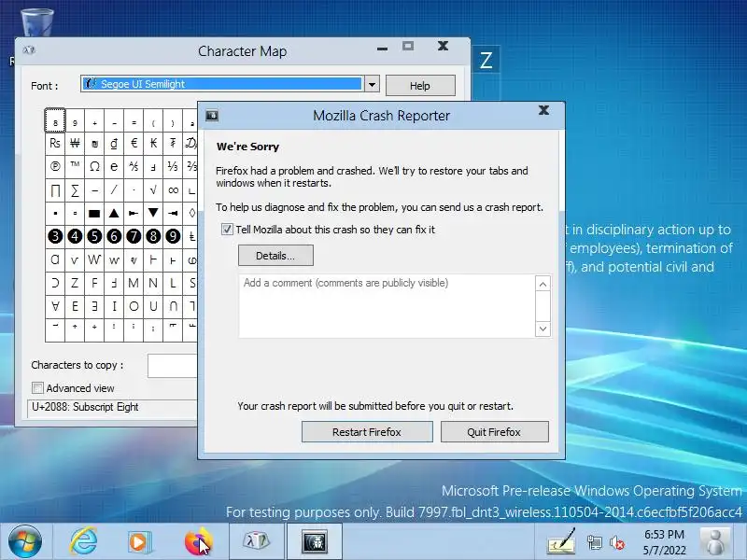This screenshot has height=560, width=747.
Task: Pick the black circled 6 cell
Action: (114, 236)
